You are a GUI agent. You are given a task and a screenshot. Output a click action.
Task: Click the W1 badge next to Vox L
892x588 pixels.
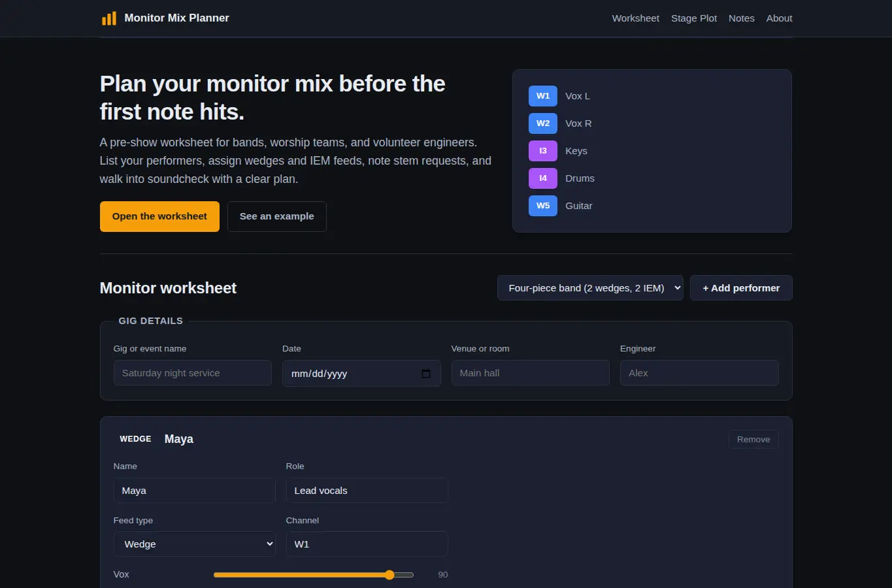pyautogui.click(x=543, y=96)
